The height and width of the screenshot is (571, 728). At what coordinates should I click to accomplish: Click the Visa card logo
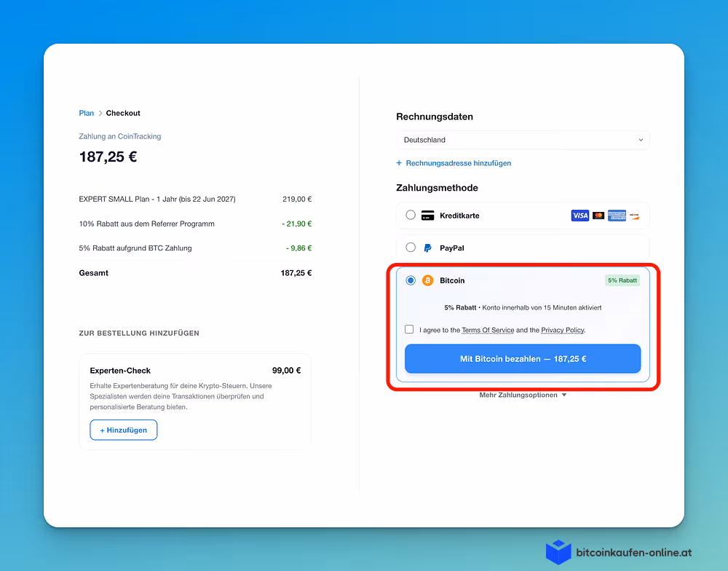(580, 216)
